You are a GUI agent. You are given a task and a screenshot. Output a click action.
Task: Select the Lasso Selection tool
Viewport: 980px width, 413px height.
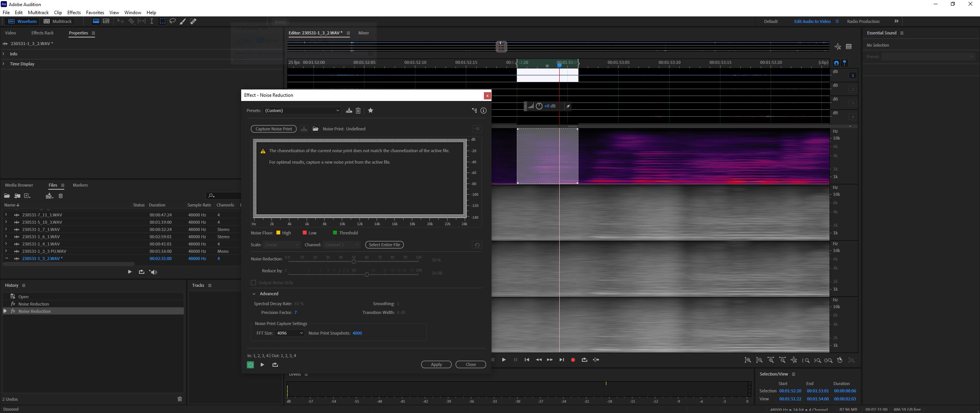(x=173, y=21)
